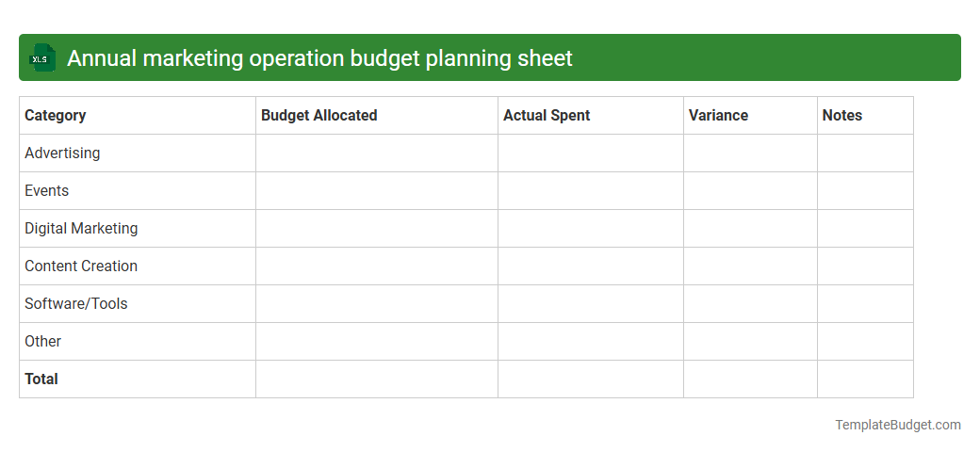This screenshot has height=452, width=980.
Task: Click Variance cell for Digital Marketing
Action: 750,229
